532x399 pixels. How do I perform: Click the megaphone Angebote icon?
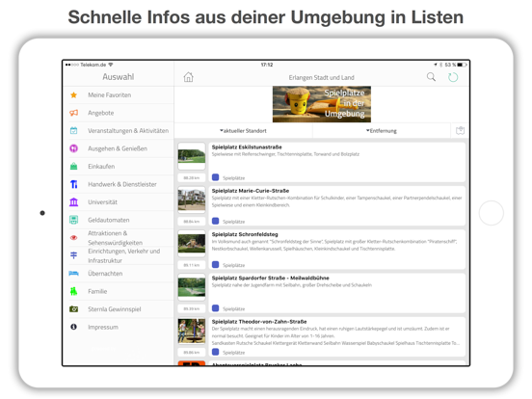click(73, 113)
